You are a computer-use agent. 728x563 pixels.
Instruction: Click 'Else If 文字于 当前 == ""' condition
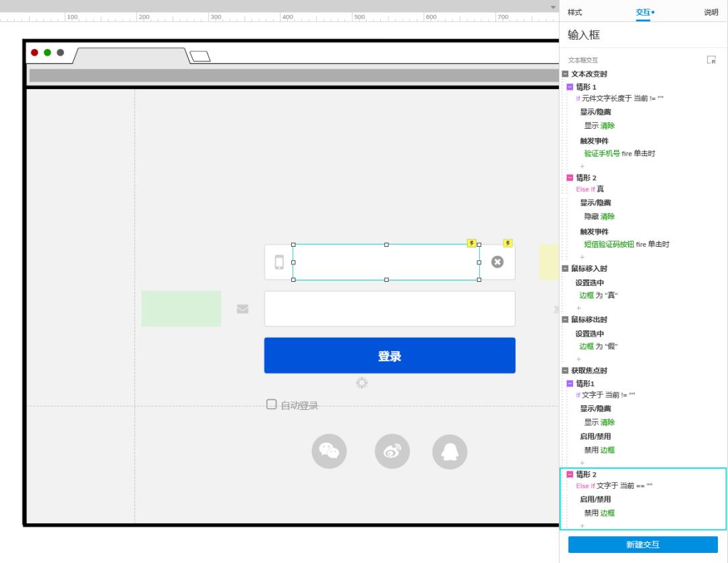[x=614, y=486]
